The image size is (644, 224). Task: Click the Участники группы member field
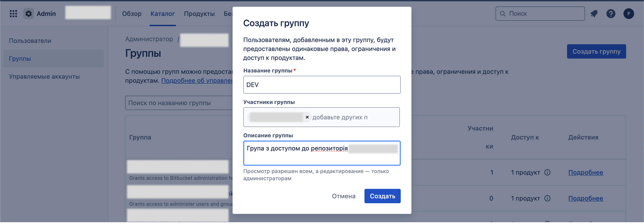tap(322, 117)
